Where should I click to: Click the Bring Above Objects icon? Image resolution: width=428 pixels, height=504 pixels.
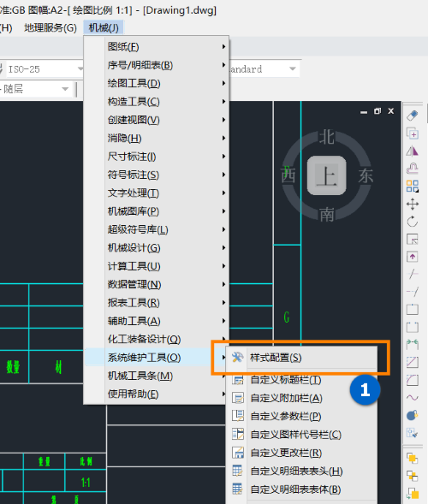click(x=413, y=494)
